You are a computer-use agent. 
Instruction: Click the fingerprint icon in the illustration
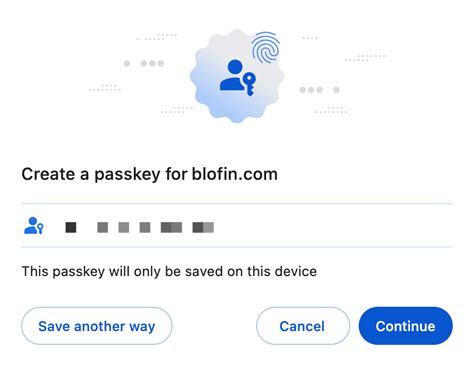(x=265, y=47)
